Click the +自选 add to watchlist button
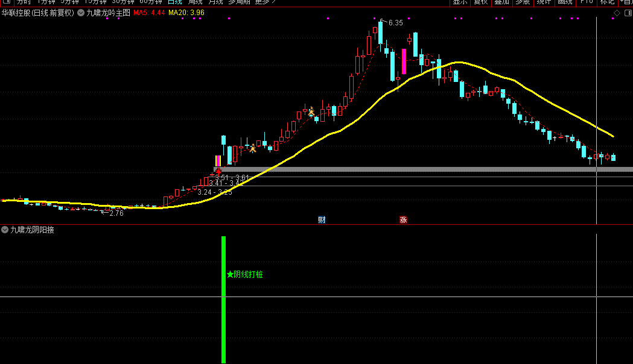Screen dimensions: 633x364 pos(626,2)
